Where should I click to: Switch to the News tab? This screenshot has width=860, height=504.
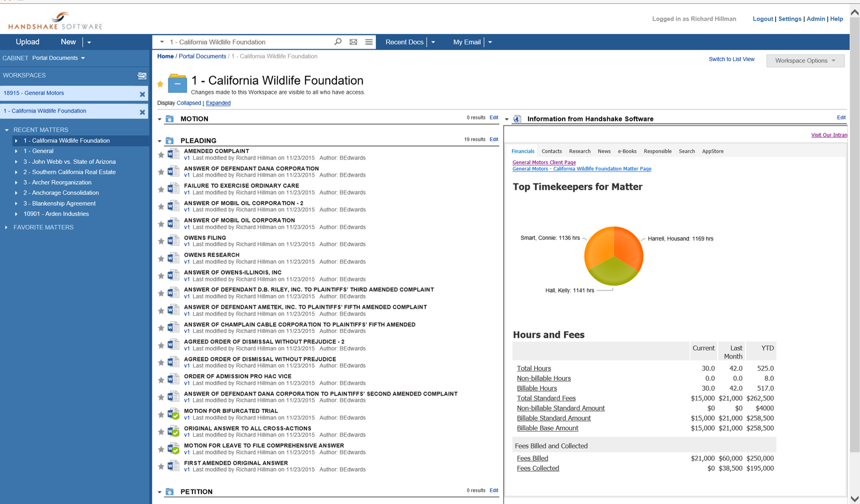[x=604, y=151]
